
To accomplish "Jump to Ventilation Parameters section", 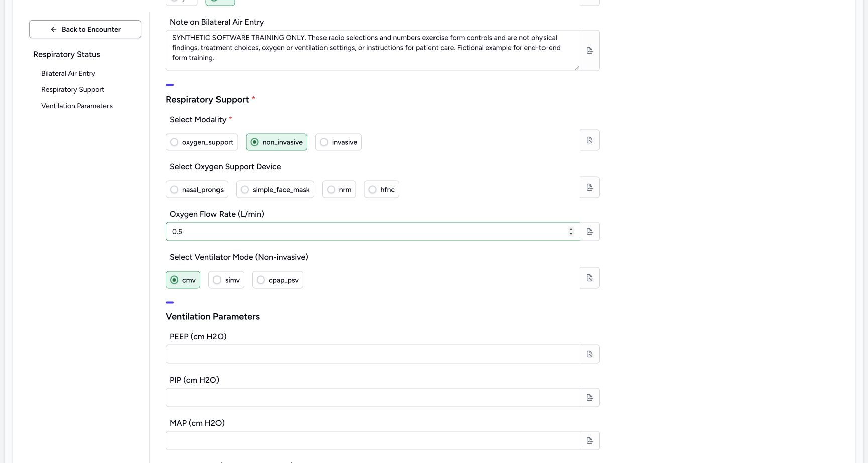I will pyautogui.click(x=77, y=106).
